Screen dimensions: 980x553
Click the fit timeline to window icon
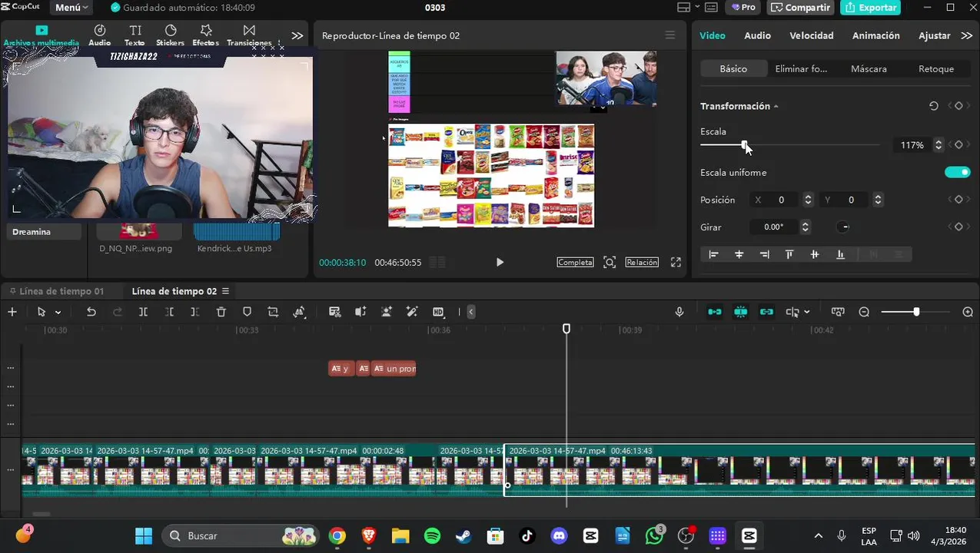(838, 312)
